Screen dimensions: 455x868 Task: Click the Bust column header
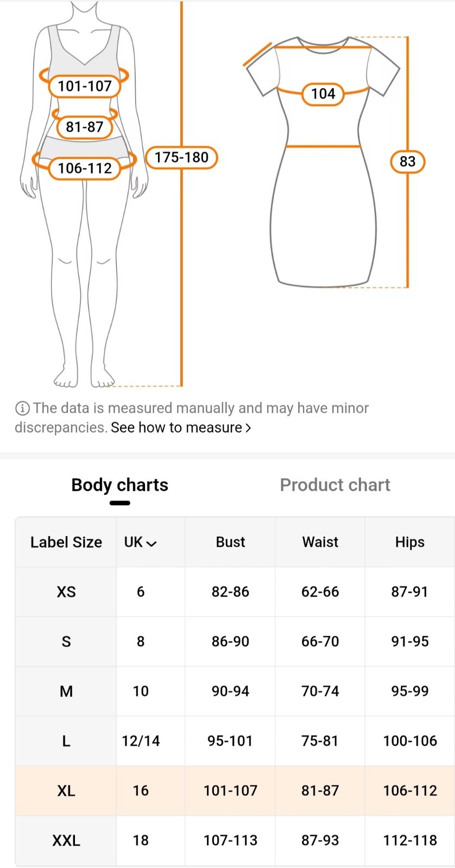click(230, 542)
